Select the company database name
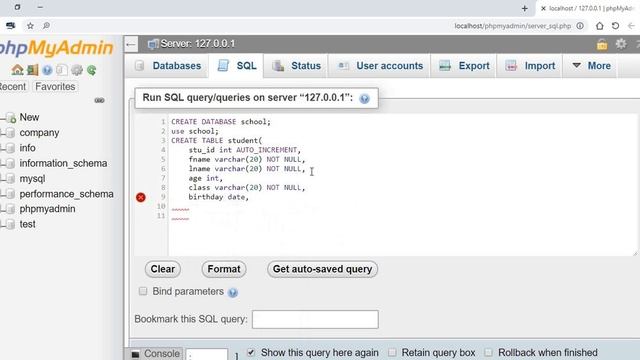This screenshot has width=640, height=360. pyautogui.click(x=39, y=133)
